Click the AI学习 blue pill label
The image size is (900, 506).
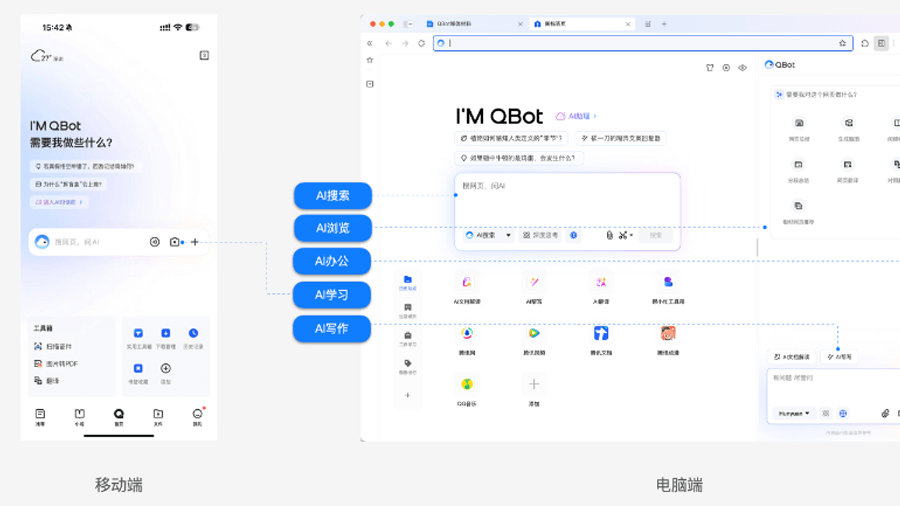pos(332,295)
